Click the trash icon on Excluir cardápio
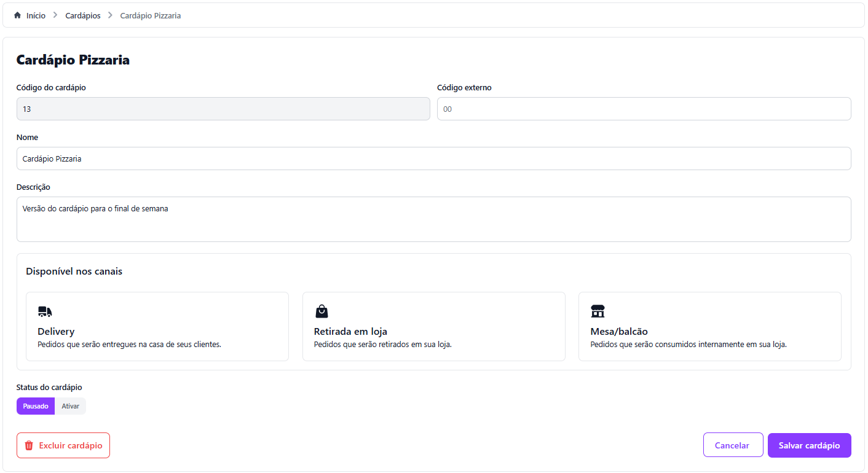The image size is (868, 473). click(28, 445)
